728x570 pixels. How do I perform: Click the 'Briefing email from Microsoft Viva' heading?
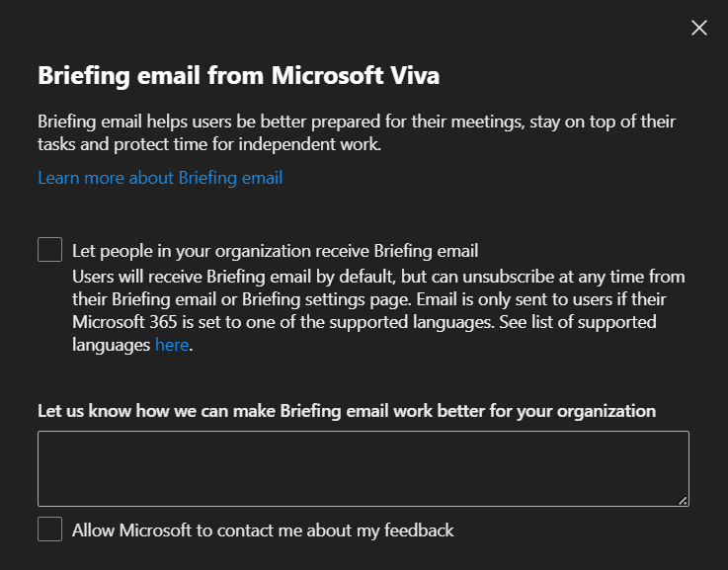(238, 76)
